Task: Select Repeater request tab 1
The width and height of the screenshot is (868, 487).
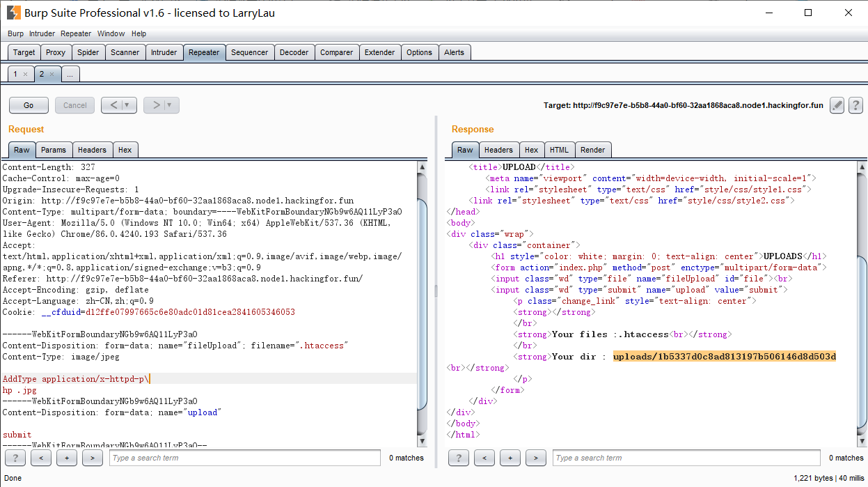Action: [x=21, y=74]
